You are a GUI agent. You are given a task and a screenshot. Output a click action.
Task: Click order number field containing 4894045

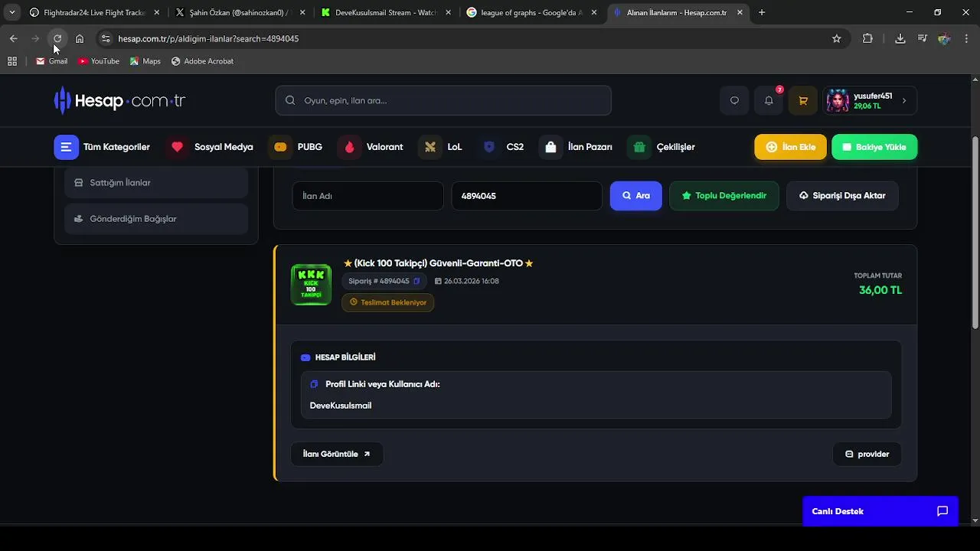tap(527, 196)
